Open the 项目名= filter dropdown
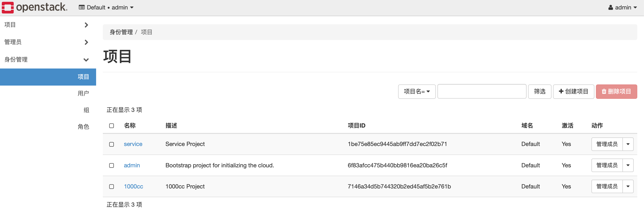Screen dimensions: 644x221 click(x=417, y=91)
